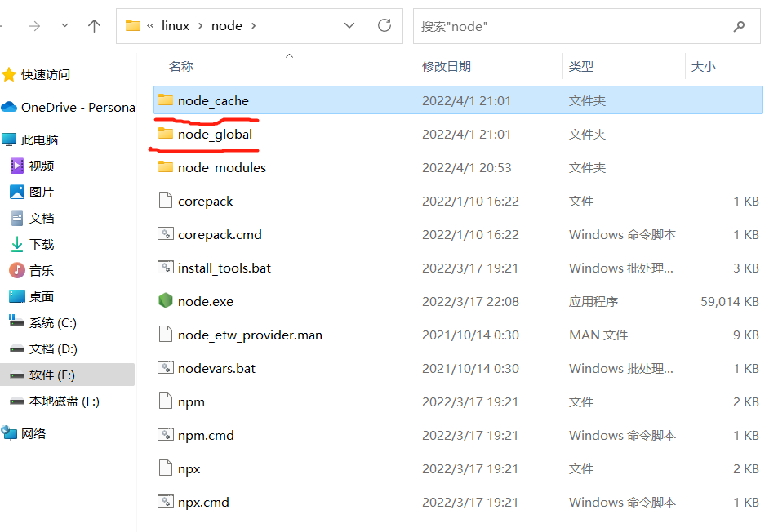769x532 pixels.
Task: Sort by the 名称 column header
Action: [x=181, y=67]
